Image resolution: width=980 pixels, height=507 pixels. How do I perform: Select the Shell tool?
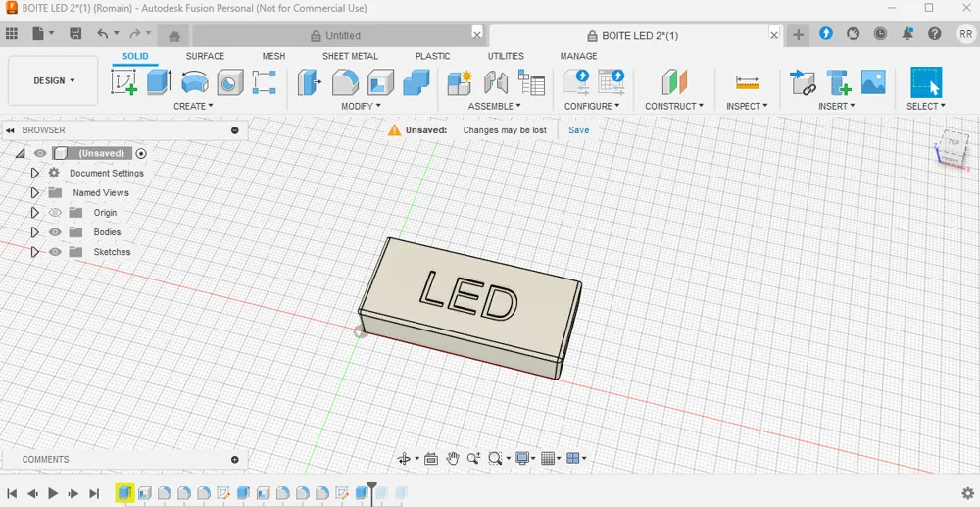[x=380, y=82]
